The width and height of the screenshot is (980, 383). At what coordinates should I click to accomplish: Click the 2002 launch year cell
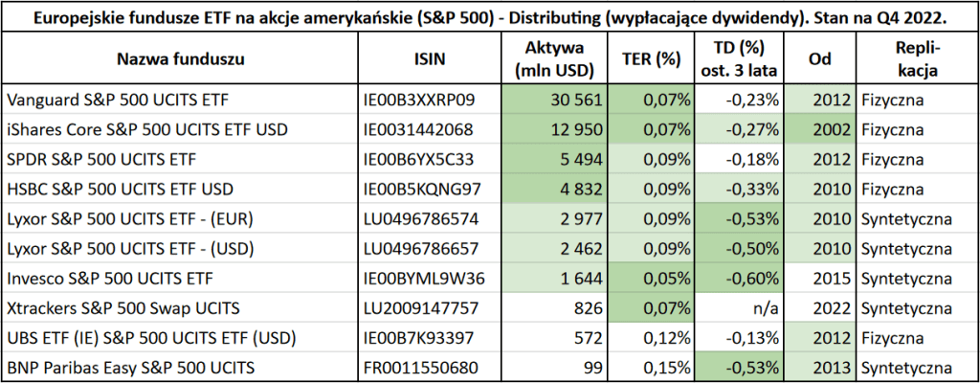[x=829, y=128]
